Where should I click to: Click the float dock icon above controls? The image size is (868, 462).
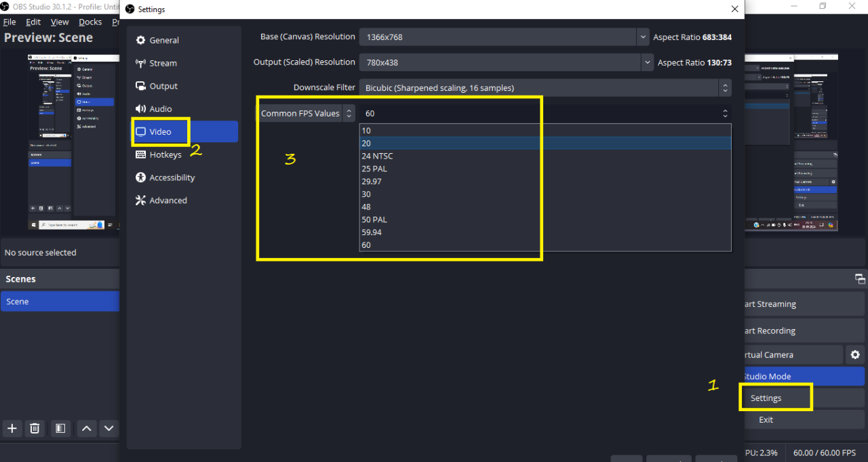[860, 279]
